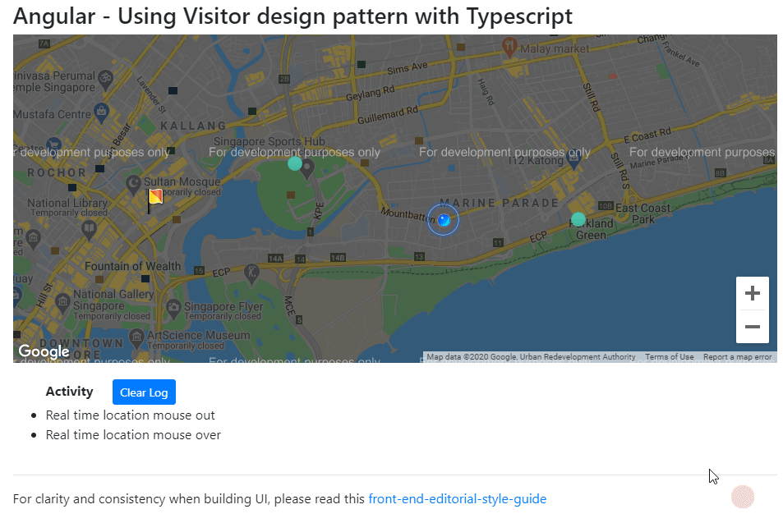Click the Clear Log button

144,392
